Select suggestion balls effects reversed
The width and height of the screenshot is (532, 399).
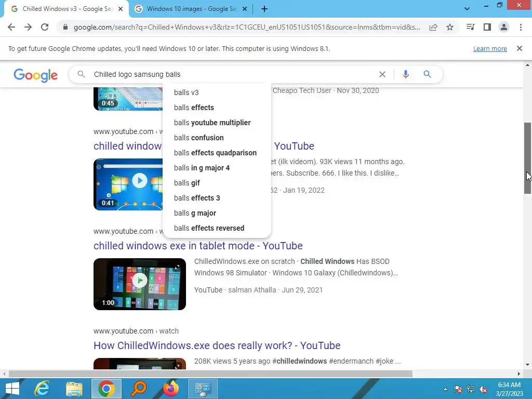[217, 228]
